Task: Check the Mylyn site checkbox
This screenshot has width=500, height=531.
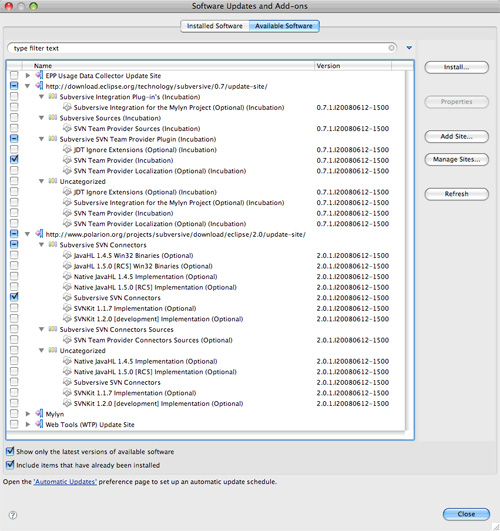Action: point(14,413)
